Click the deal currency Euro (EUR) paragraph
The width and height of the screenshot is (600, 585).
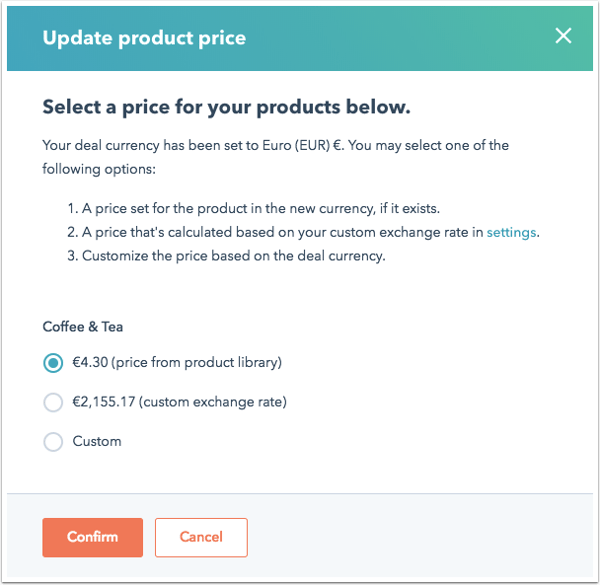click(275, 146)
